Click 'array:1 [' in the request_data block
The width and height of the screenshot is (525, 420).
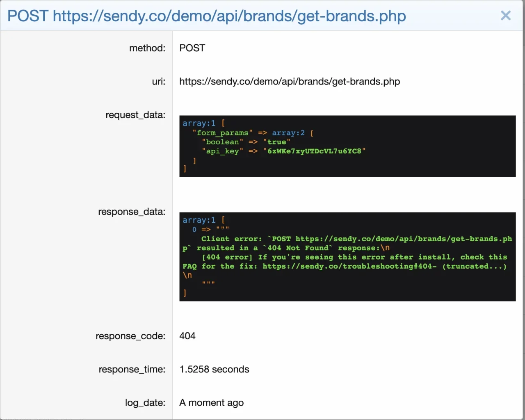pyautogui.click(x=204, y=123)
